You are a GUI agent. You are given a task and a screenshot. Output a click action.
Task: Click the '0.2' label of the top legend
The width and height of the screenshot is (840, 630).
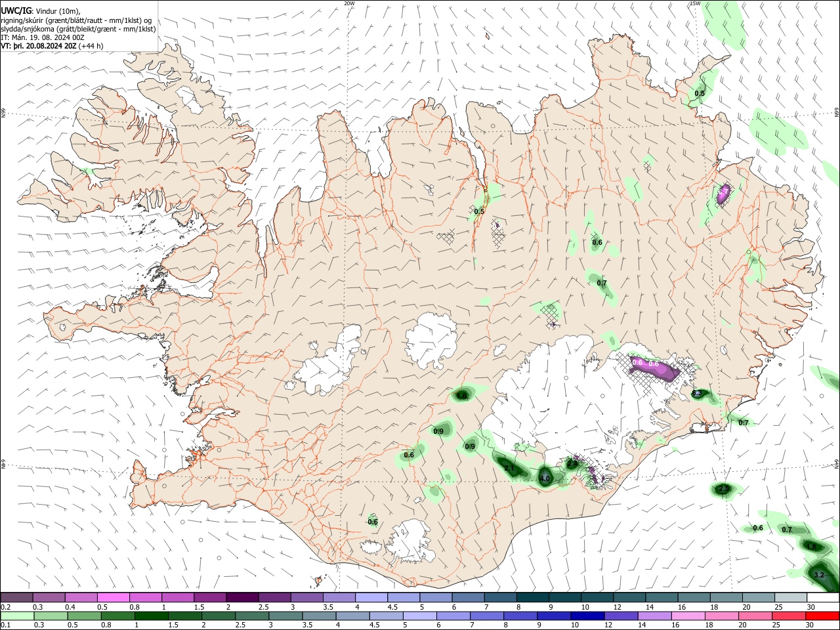pos(7,607)
